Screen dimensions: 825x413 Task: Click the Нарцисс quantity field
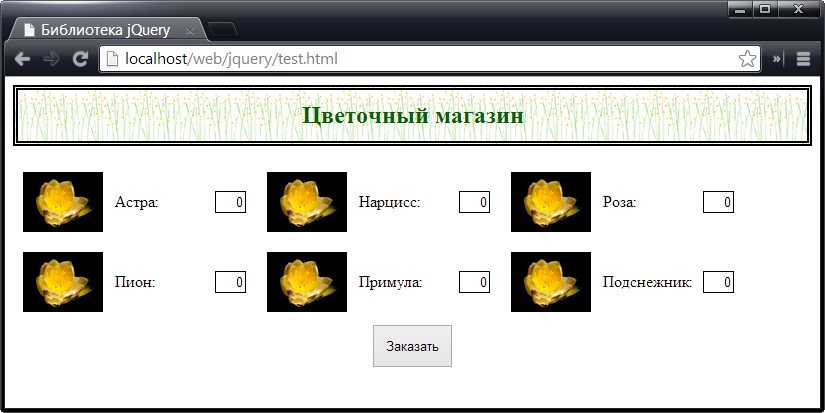point(475,202)
